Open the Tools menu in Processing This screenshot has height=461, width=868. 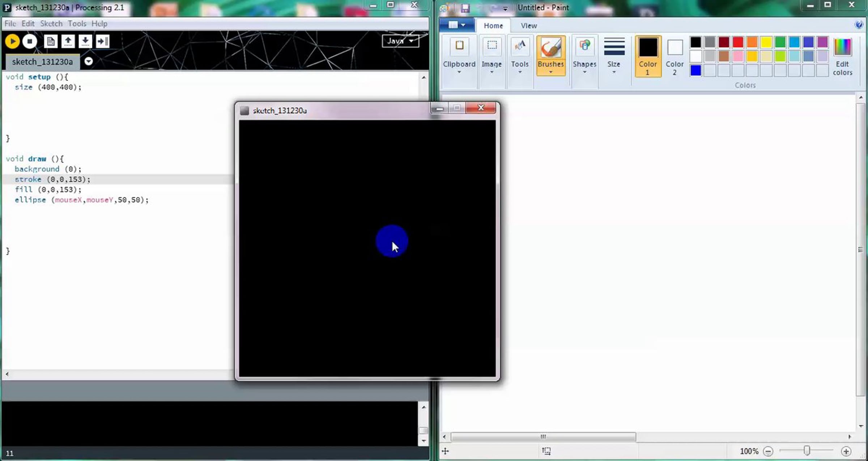tap(77, 24)
